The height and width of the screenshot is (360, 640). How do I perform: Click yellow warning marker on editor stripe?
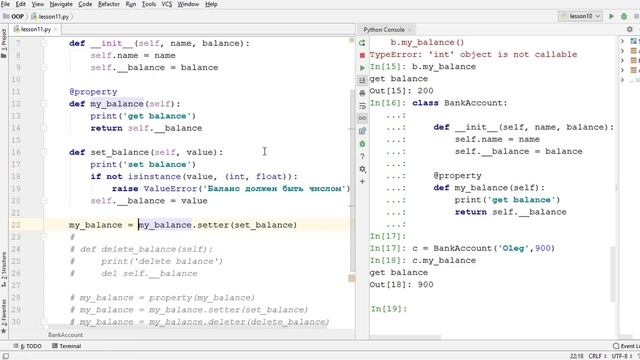351,278
